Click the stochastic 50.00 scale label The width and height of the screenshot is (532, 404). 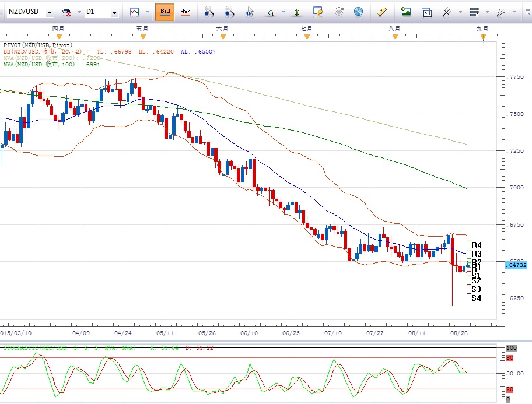pyautogui.click(x=515, y=374)
